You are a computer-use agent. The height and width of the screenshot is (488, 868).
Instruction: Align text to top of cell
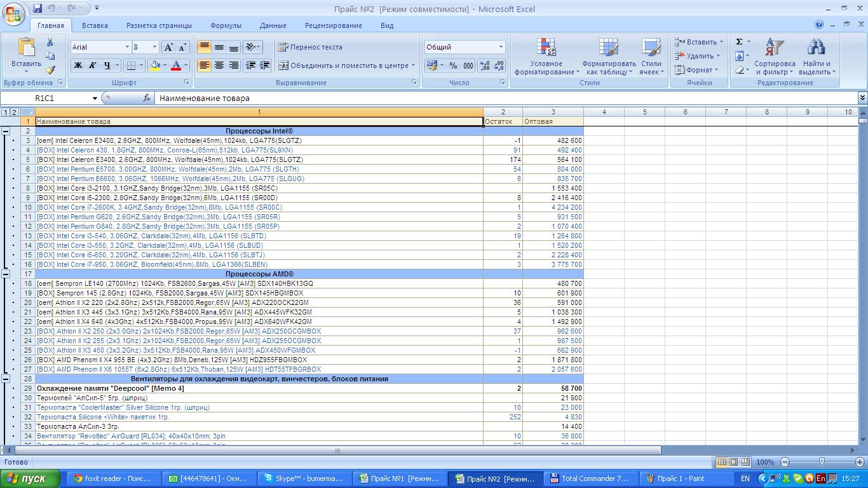[x=204, y=47]
